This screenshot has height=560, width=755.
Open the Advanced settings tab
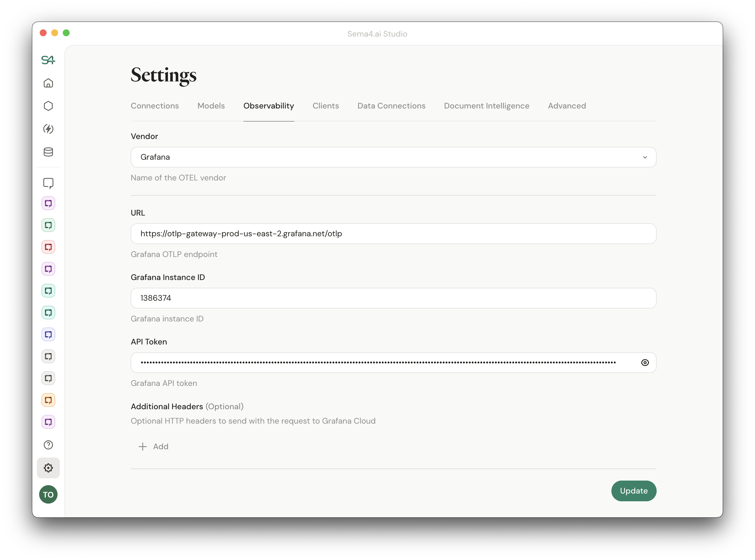pos(567,106)
